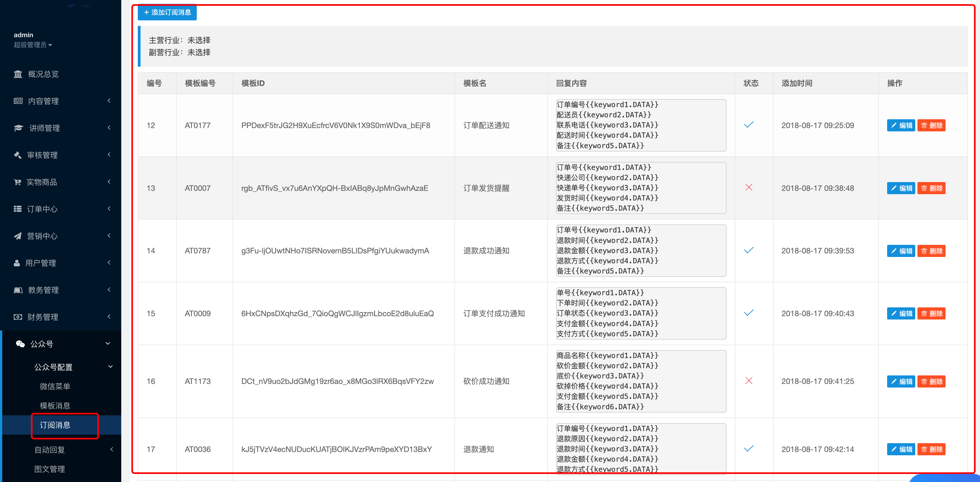Collapse the 公众号 menu chevron

point(108,343)
